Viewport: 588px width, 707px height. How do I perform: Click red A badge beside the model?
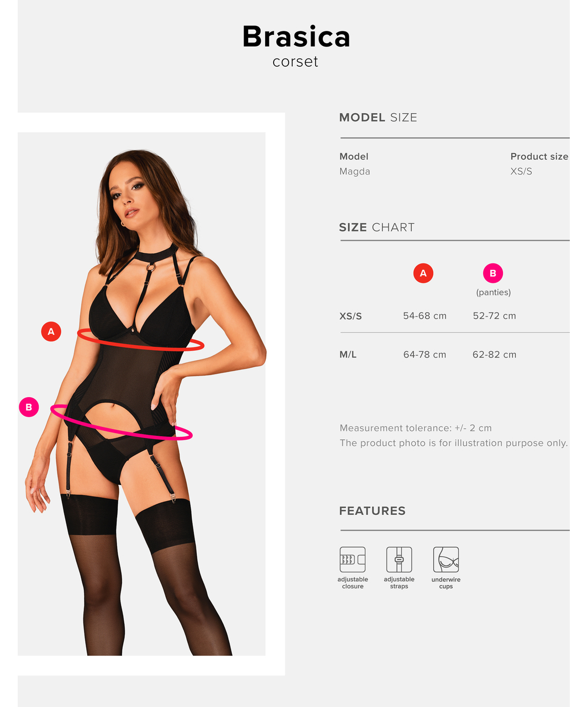click(x=51, y=331)
